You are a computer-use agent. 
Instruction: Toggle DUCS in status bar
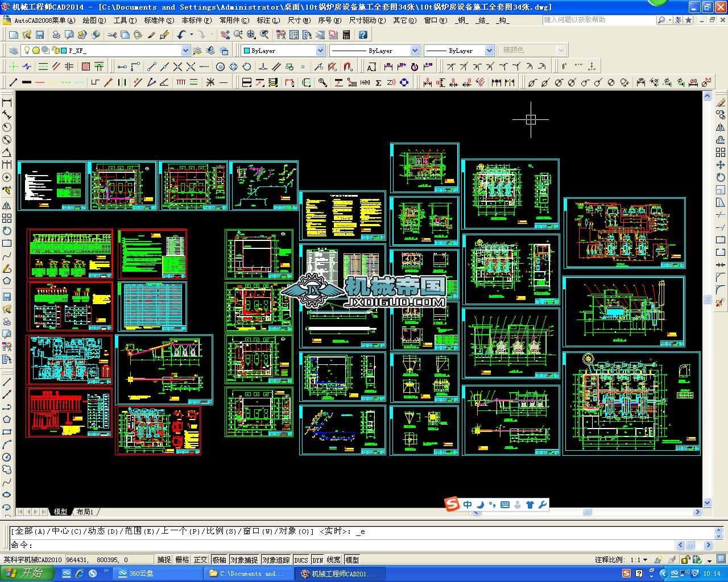click(301, 560)
